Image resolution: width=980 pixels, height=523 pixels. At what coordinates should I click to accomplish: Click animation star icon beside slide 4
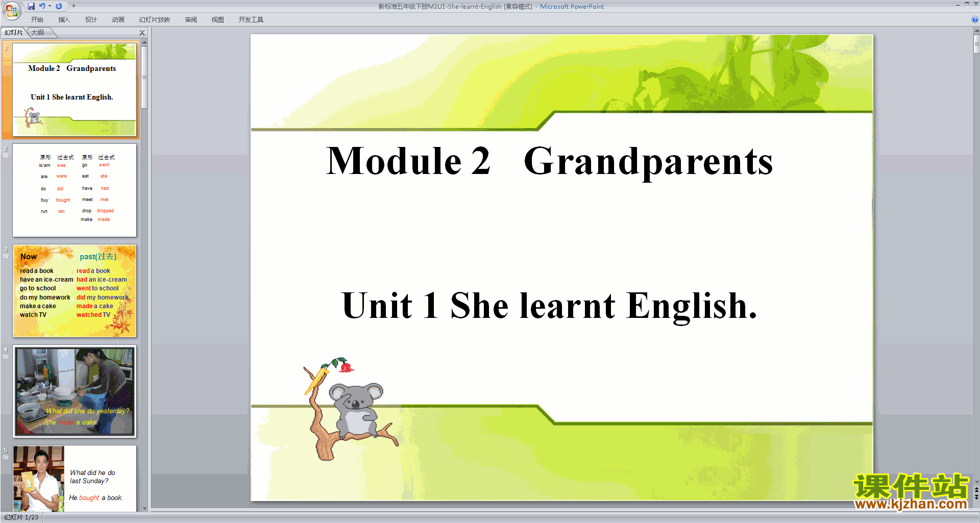click(x=6, y=356)
